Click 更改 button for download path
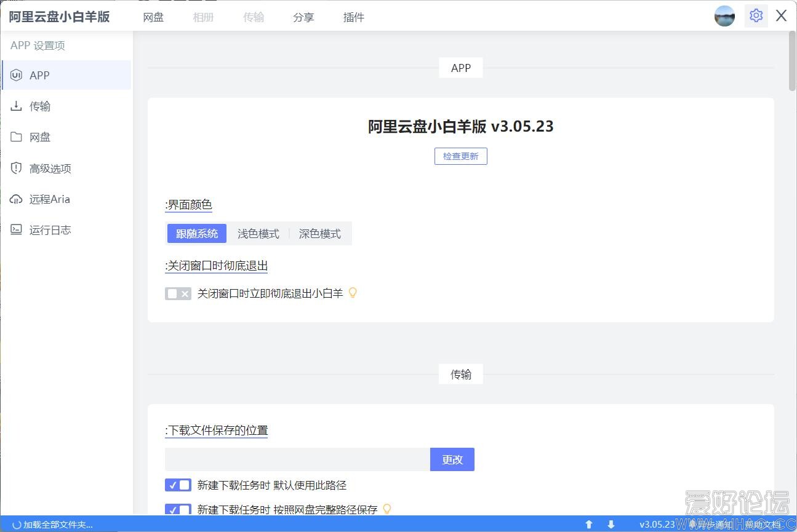The width and height of the screenshot is (797, 532). (x=452, y=459)
